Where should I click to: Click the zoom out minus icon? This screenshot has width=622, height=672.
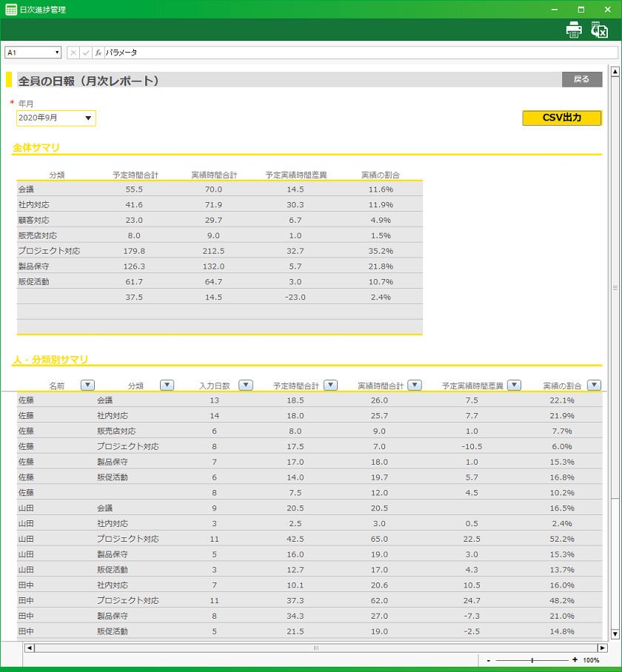click(x=489, y=659)
